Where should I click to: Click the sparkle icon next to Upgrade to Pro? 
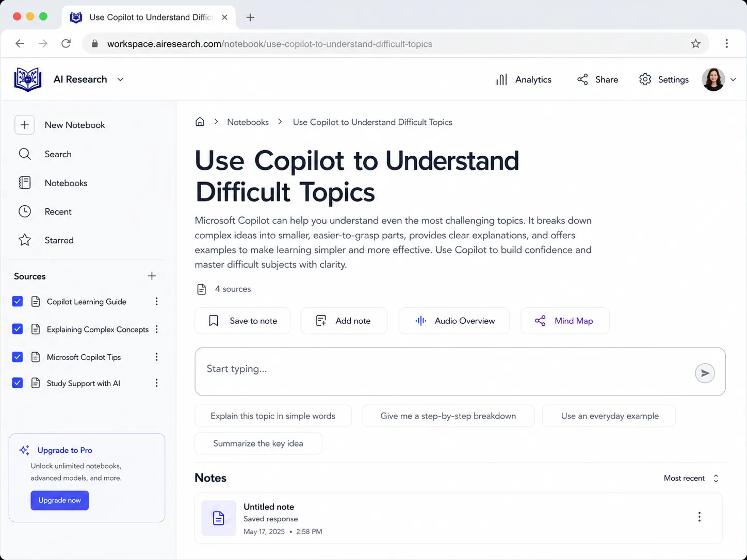click(x=24, y=450)
